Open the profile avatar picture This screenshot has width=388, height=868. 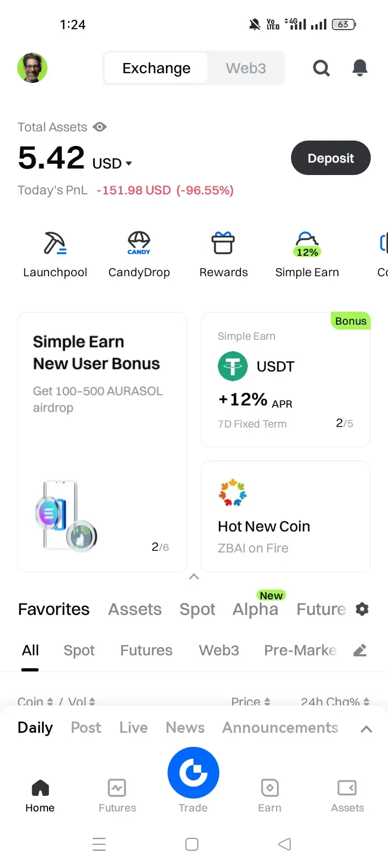(x=32, y=68)
